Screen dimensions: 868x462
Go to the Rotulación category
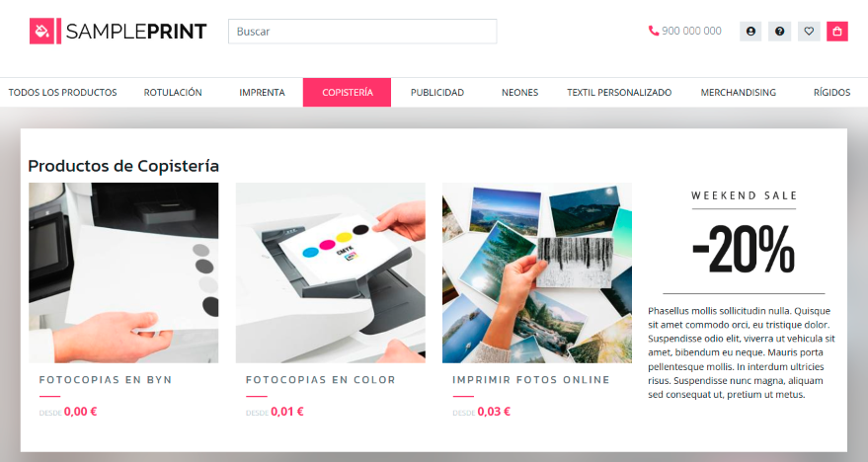coord(173,93)
